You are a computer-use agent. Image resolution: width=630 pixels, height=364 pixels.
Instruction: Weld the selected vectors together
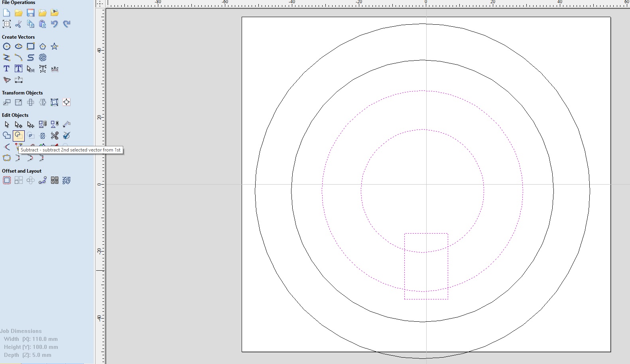click(x=6, y=136)
